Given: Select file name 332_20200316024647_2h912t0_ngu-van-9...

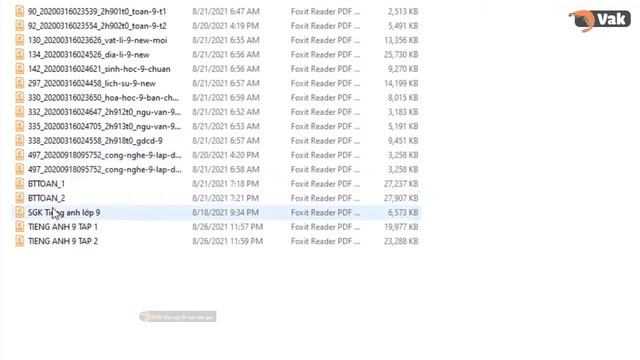Looking at the screenshot, I should pos(104,112).
